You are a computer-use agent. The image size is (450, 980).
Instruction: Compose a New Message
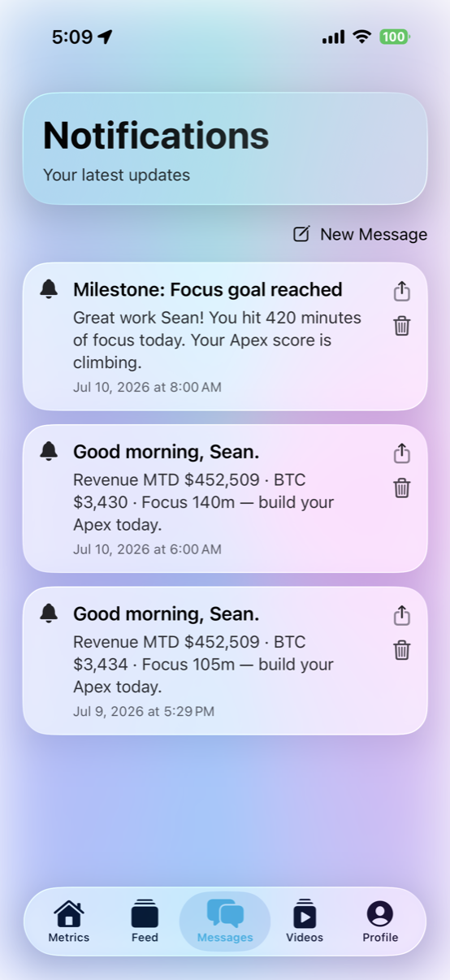[x=360, y=234]
